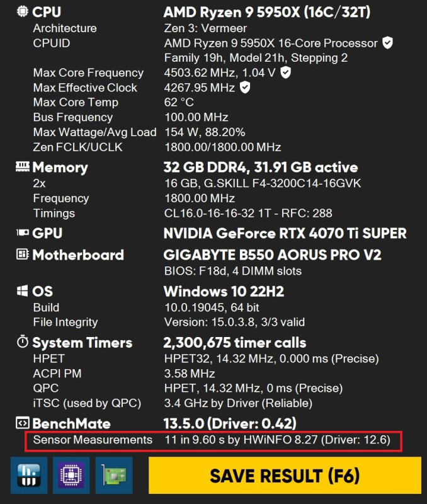Open the green GPU card icon button
The height and width of the screenshot is (504, 427).
pyautogui.click(x=114, y=476)
